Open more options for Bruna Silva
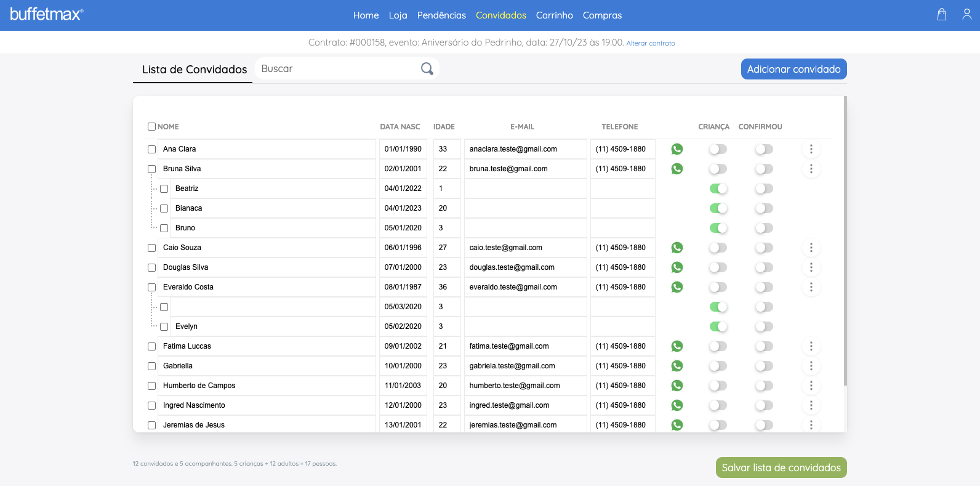Screen dimensions: 980x486 click(x=811, y=169)
